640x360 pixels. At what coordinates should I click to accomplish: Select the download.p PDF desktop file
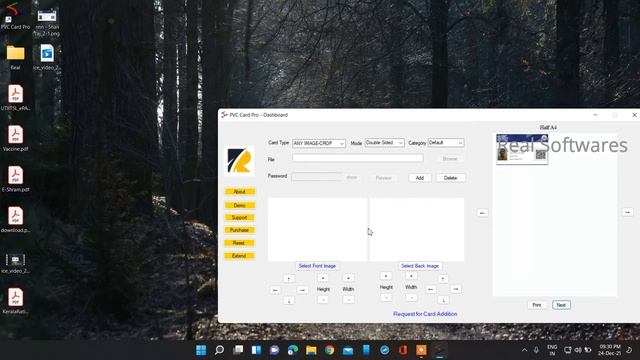[16, 219]
